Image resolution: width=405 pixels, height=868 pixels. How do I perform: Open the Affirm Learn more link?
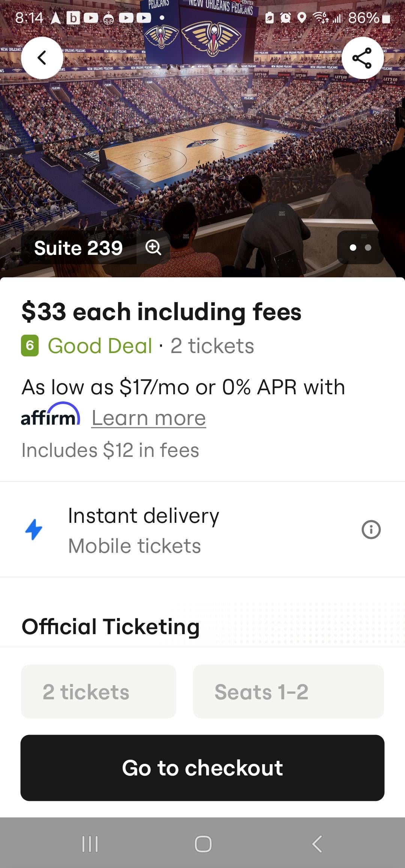149,418
